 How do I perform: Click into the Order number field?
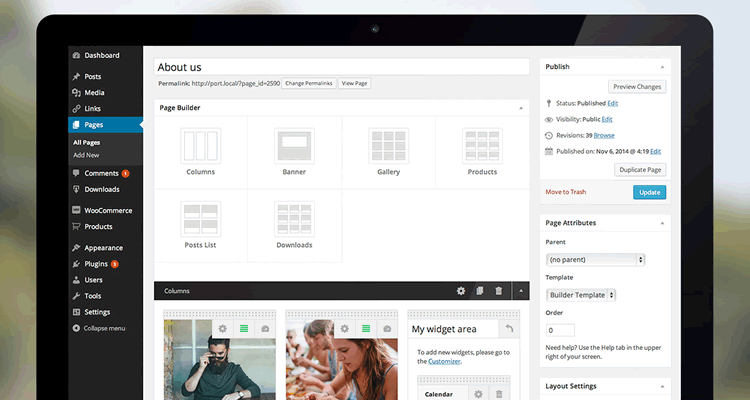[560, 330]
